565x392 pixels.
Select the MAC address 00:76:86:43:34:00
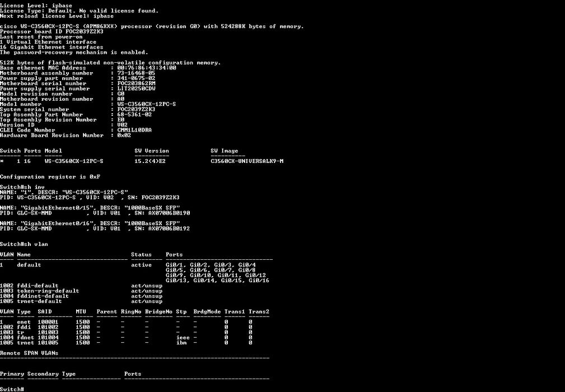point(147,68)
